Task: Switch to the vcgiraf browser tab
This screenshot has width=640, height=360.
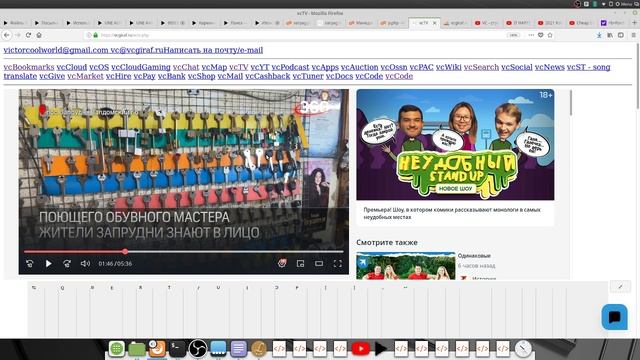Action: click(456, 23)
